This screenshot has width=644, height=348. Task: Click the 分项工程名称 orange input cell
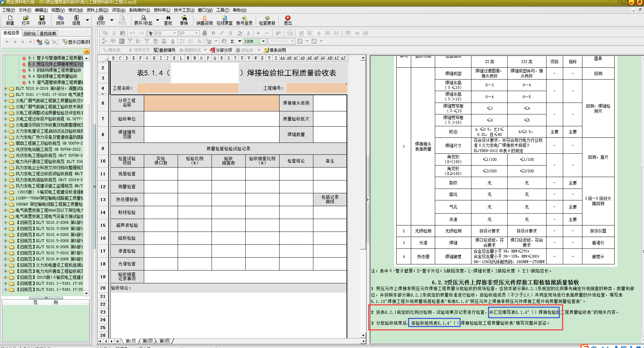coord(212,103)
